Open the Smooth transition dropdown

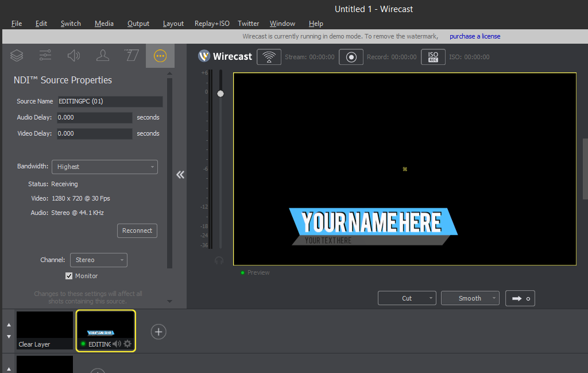point(470,298)
